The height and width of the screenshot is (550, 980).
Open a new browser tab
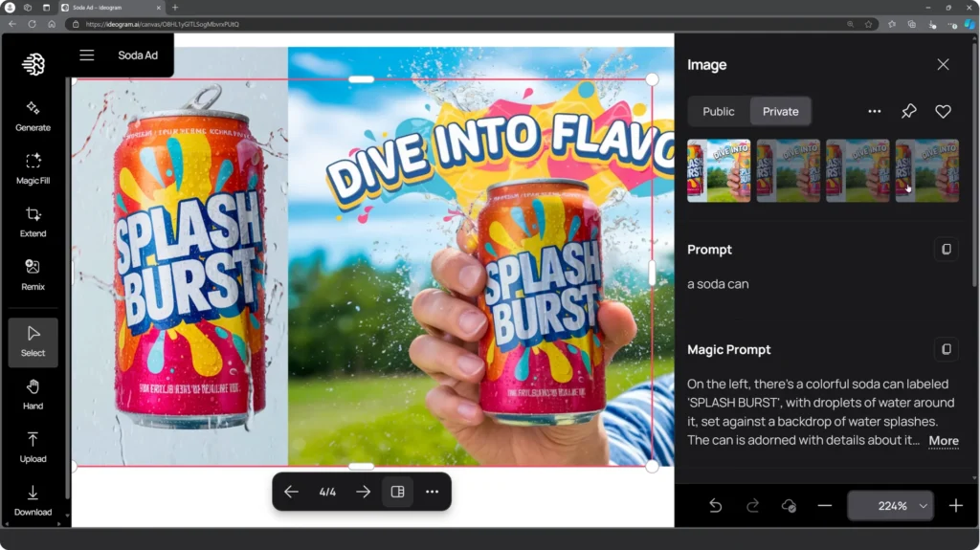coord(175,8)
